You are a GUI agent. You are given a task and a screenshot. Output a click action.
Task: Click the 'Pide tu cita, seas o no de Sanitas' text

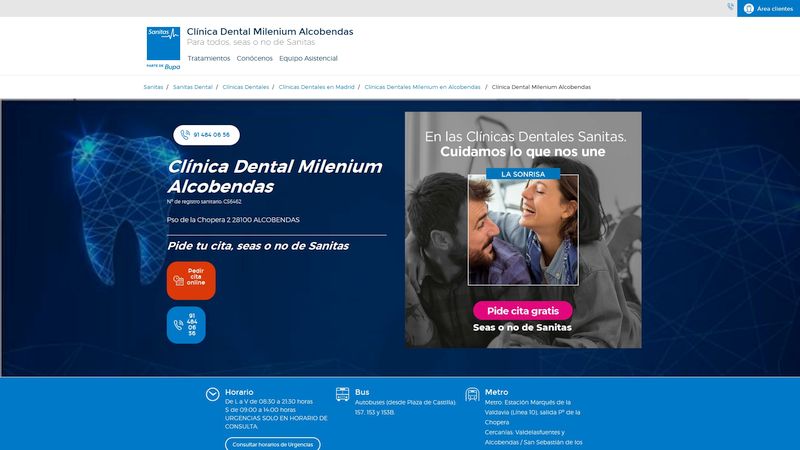(x=258, y=246)
